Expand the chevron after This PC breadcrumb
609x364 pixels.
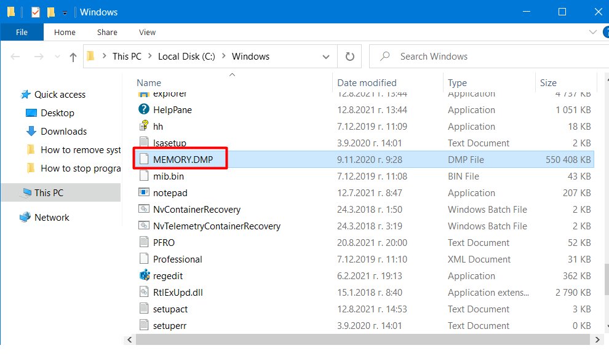(150, 57)
